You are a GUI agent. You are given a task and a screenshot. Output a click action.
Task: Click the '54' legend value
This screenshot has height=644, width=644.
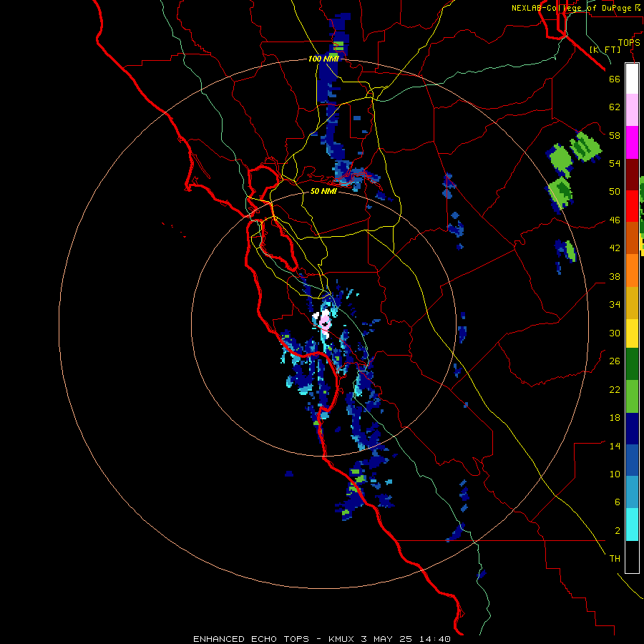[615, 163]
